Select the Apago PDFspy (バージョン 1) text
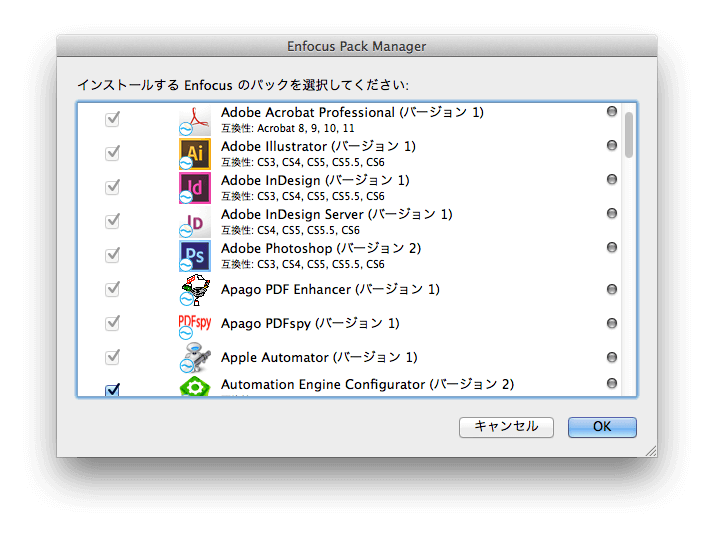Screen dimensions: 714x536 point(310,324)
